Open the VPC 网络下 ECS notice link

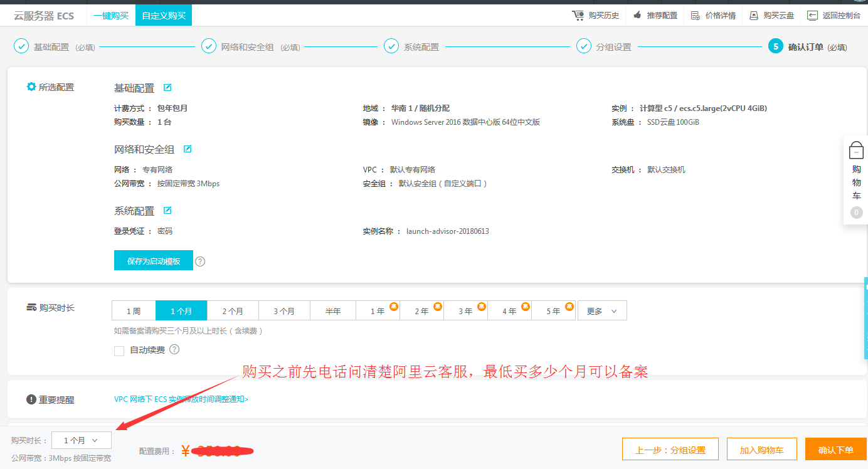click(181, 399)
